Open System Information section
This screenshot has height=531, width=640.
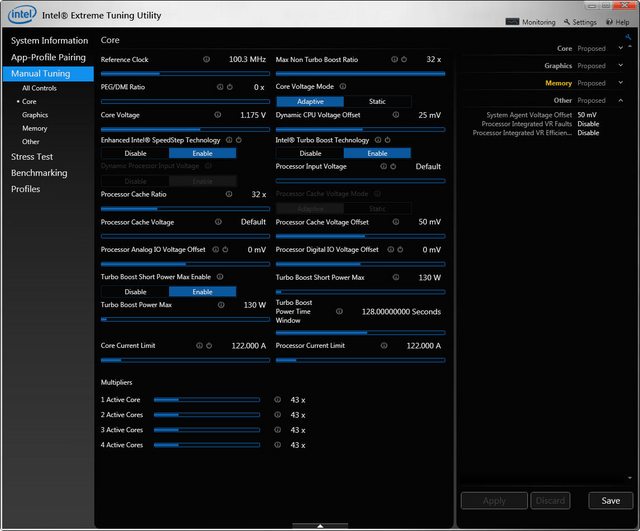49,40
